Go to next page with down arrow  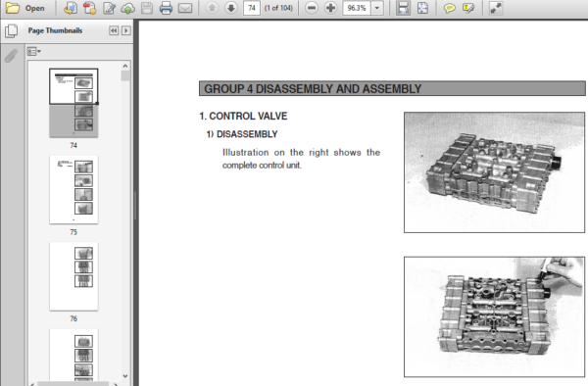(231, 8)
